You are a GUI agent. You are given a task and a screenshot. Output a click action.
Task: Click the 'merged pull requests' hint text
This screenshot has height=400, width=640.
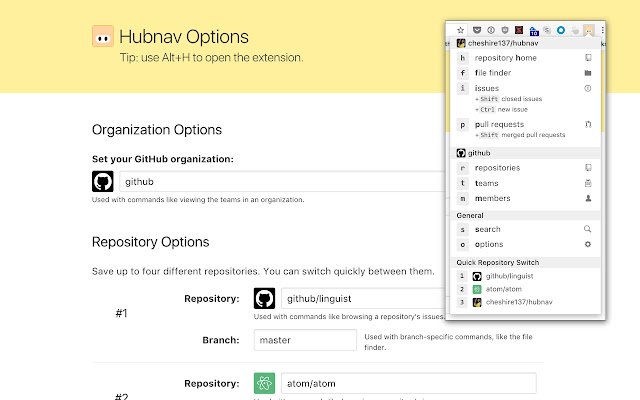[533, 135]
